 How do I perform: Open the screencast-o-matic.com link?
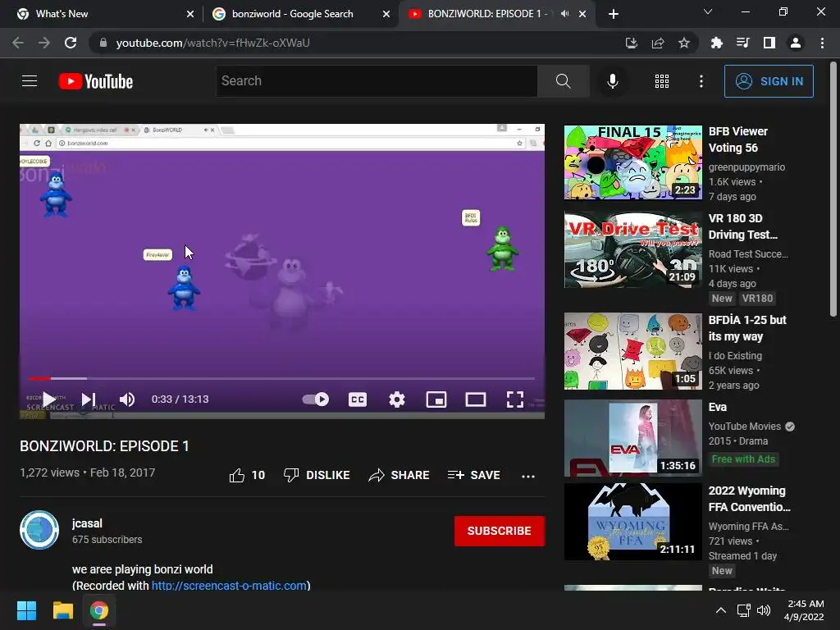click(x=229, y=586)
